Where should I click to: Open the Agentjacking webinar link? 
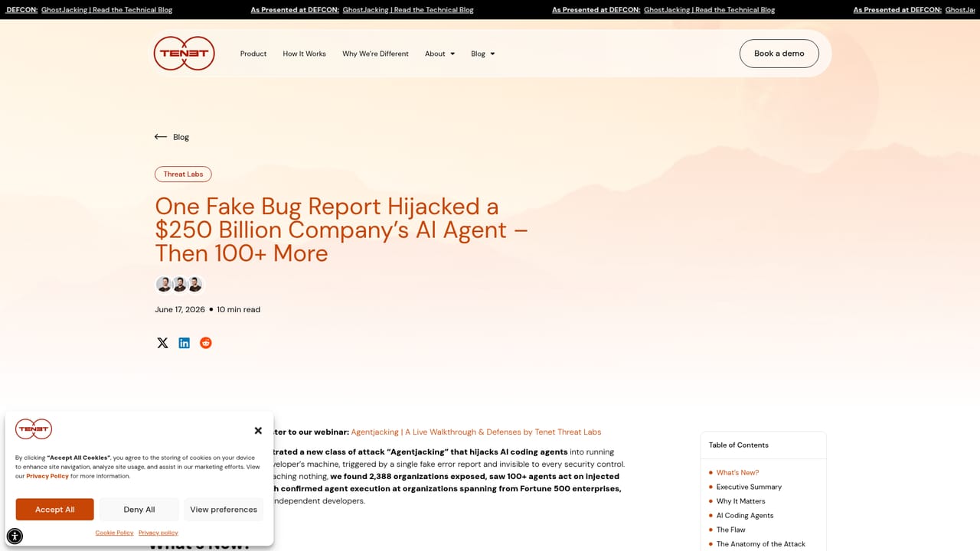[x=476, y=432]
